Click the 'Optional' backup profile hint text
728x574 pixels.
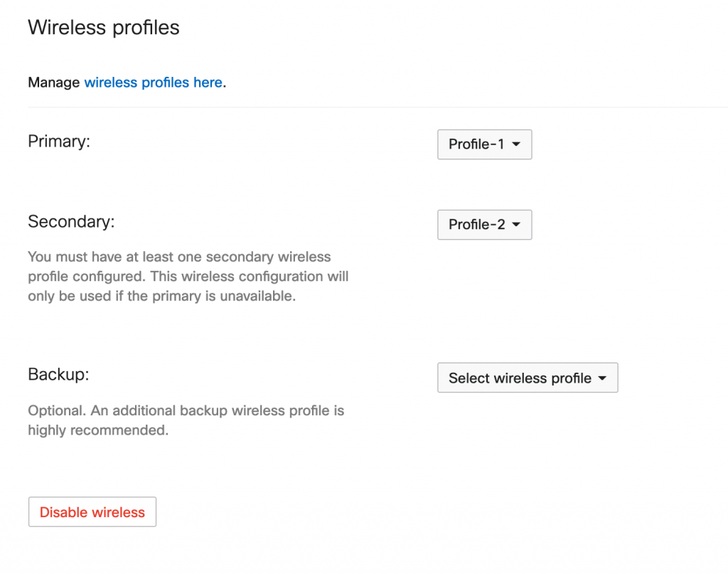(186, 411)
